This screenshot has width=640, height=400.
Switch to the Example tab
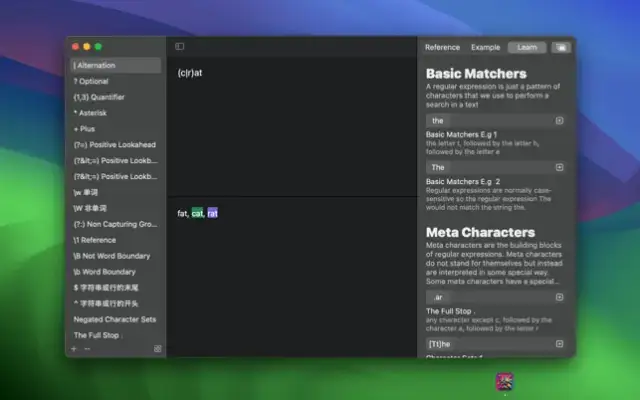(x=485, y=47)
